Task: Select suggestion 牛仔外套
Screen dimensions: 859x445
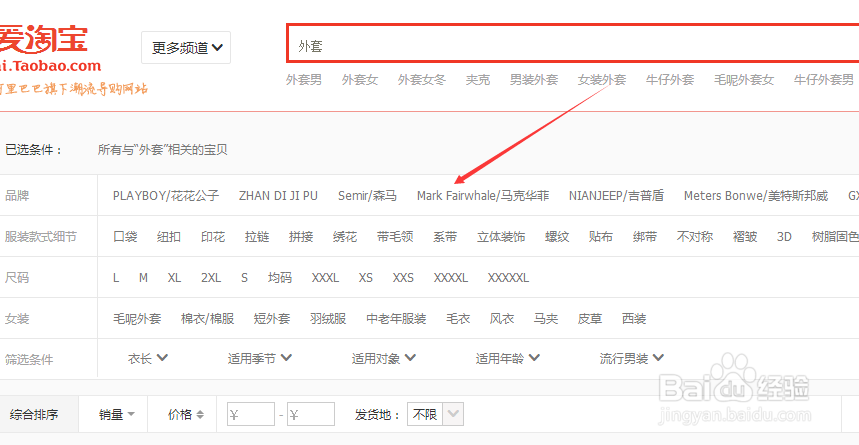Action: (x=669, y=80)
